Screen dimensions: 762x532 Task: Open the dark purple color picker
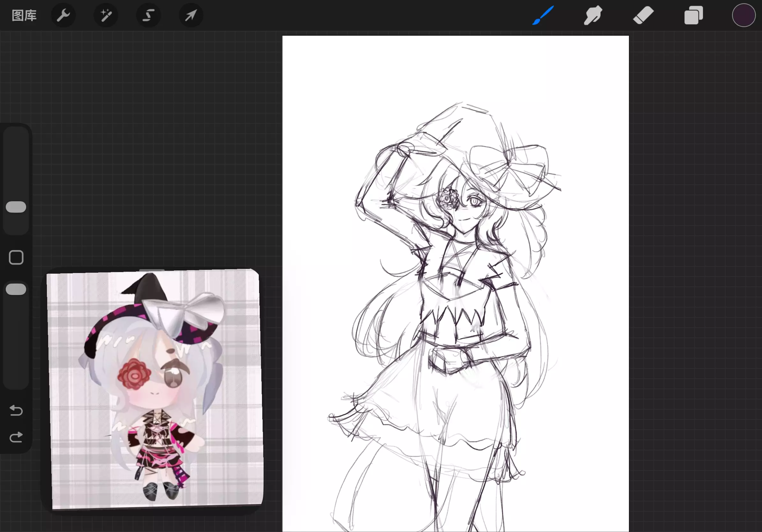click(743, 15)
